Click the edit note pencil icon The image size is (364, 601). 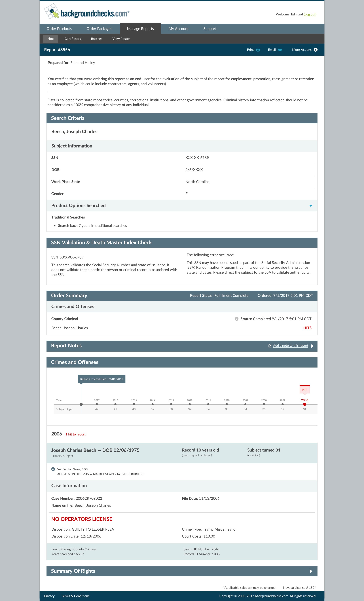click(x=270, y=346)
